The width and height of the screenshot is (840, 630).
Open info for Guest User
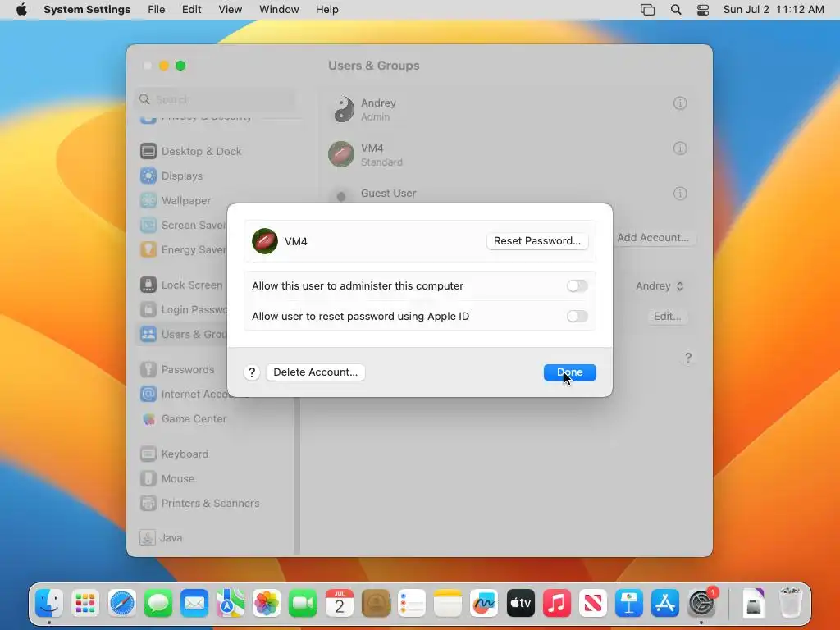pyautogui.click(x=680, y=194)
